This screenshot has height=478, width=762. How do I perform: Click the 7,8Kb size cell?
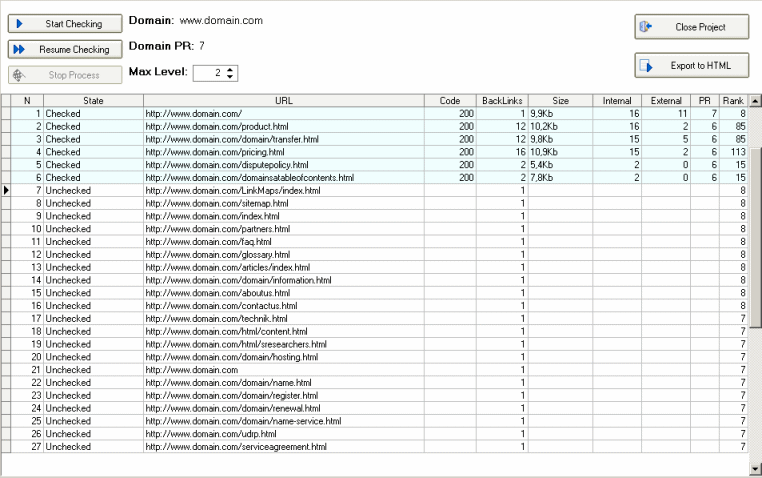point(560,178)
